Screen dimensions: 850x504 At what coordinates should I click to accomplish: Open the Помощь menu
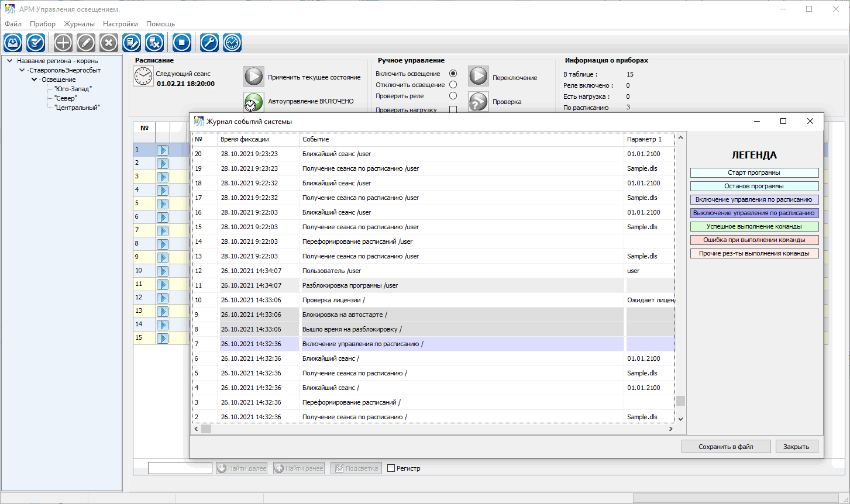click(x=160, y=24)
